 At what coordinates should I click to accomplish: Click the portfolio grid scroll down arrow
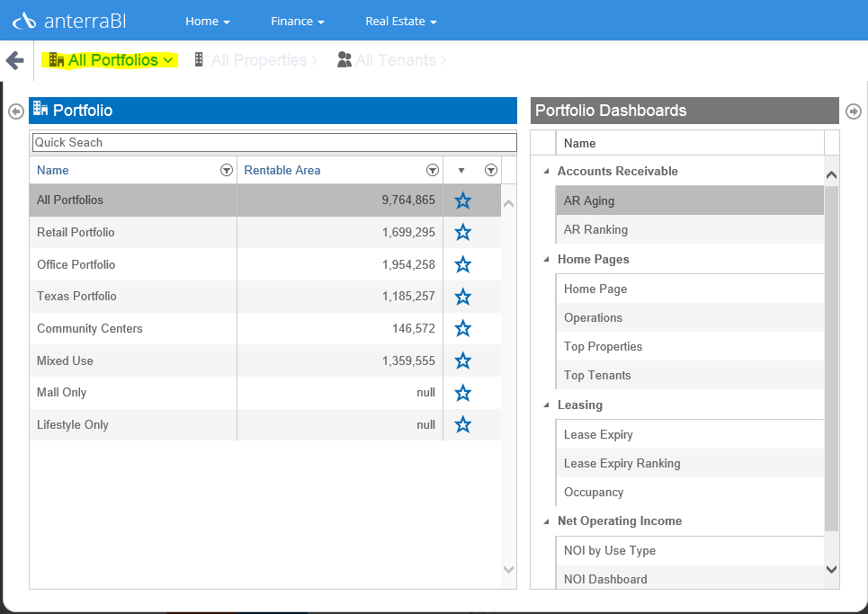509,569
